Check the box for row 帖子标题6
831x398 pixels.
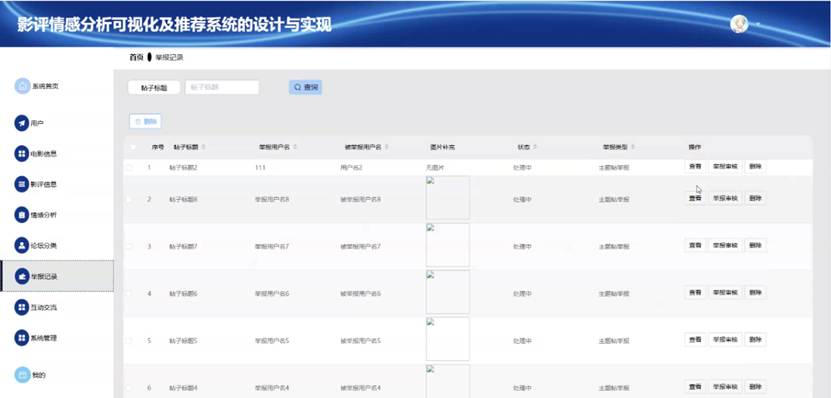130,293
